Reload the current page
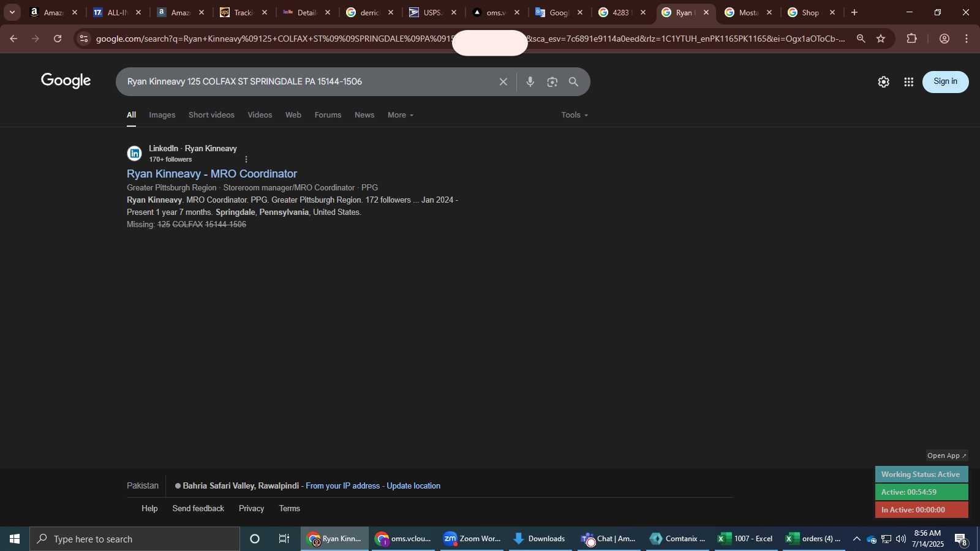 (x=58, y=39)
